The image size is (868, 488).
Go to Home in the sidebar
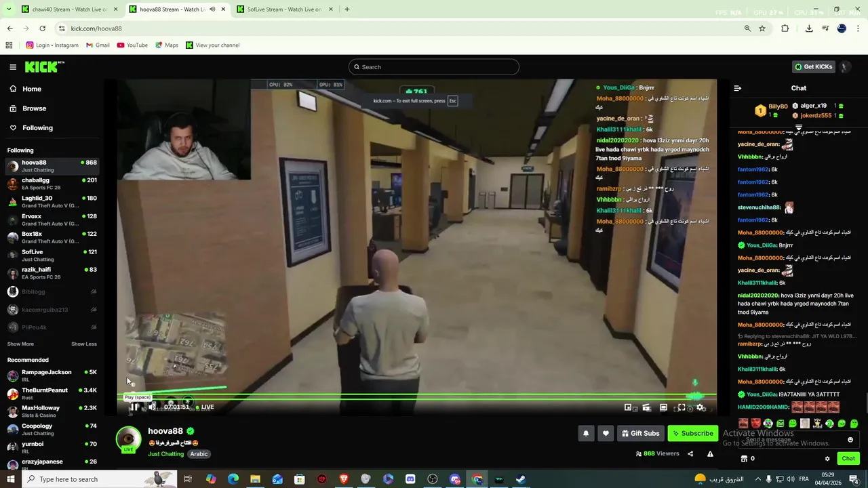[31, 89]
